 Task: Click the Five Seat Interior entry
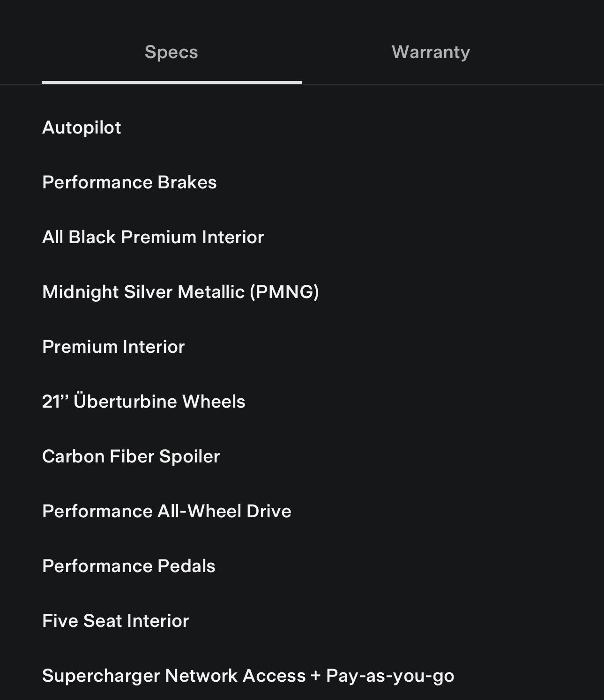click(x=115, y=621)
